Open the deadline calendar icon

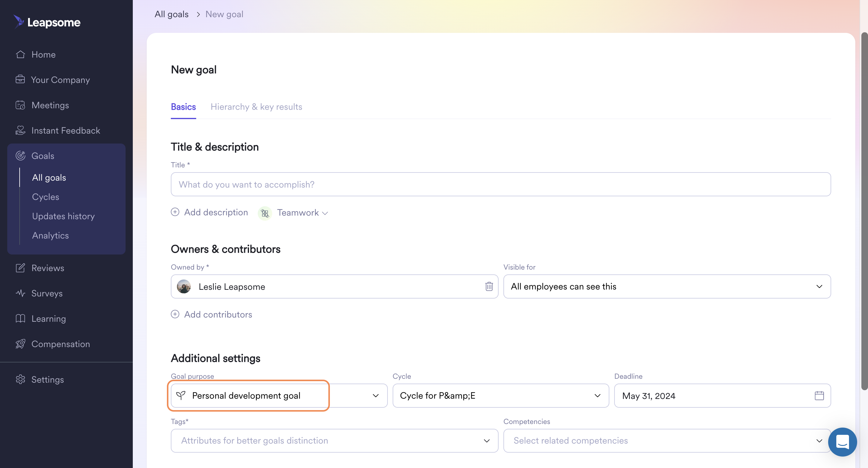[x=819, y=395]
